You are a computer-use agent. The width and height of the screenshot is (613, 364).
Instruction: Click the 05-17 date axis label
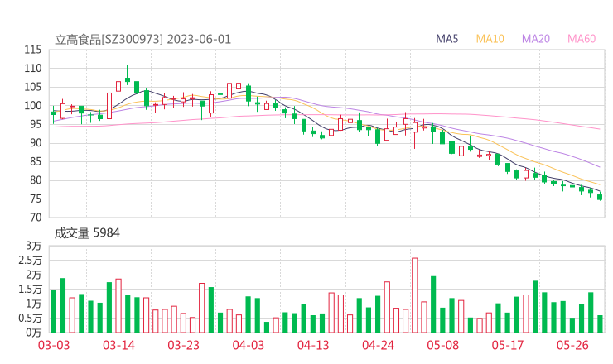tap(508, 345)
